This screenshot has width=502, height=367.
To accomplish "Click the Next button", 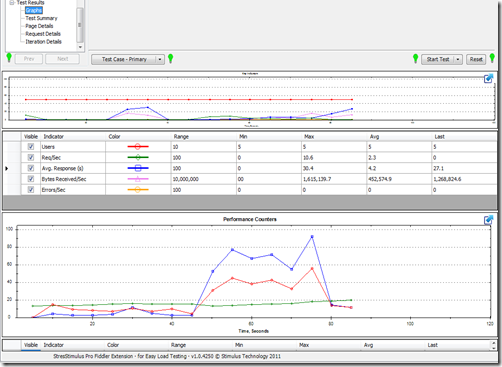I will click(x=62, y=59).
